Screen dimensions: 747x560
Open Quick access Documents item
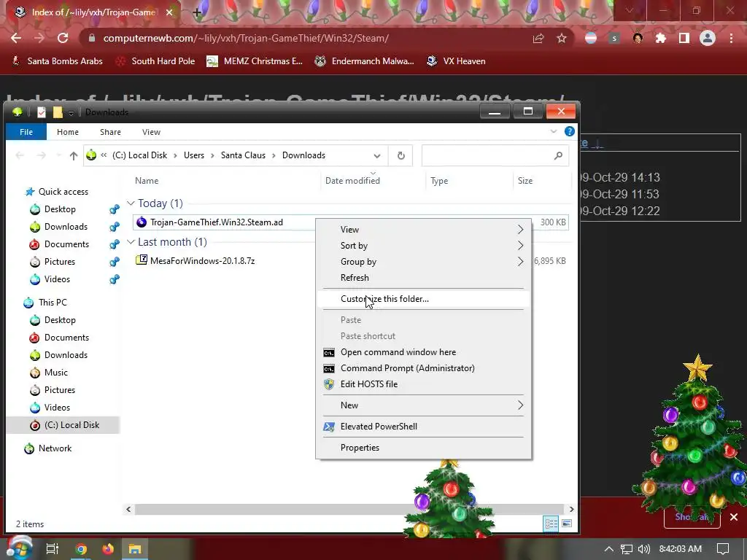click(x=66, y=244)
